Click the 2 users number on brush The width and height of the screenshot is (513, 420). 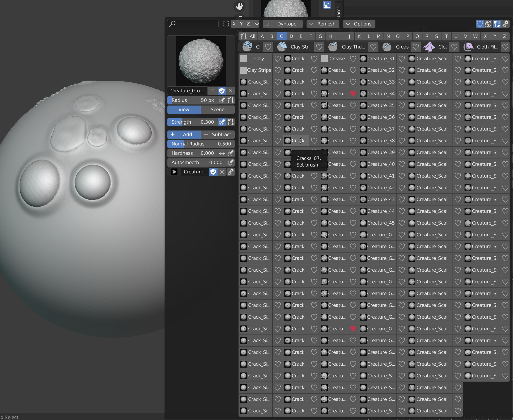click(212, 91)
